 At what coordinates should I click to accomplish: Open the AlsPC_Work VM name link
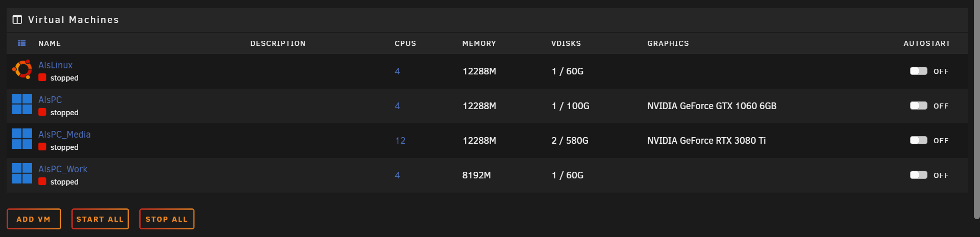[x=63, y=169]
